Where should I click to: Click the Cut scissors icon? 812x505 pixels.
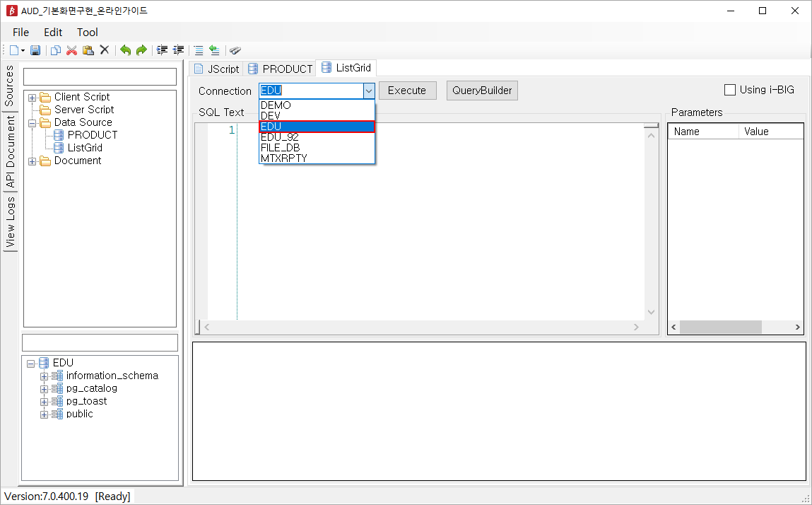(x=72, y=50)
